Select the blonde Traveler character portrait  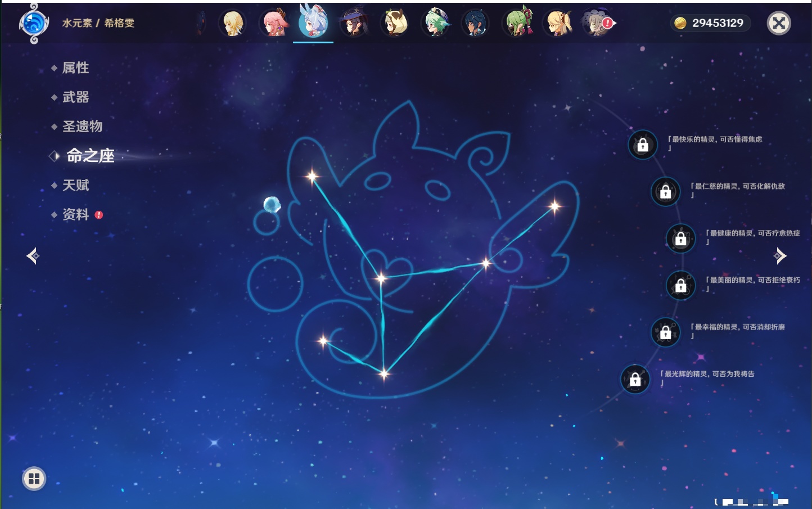click(x=232, y=23)
